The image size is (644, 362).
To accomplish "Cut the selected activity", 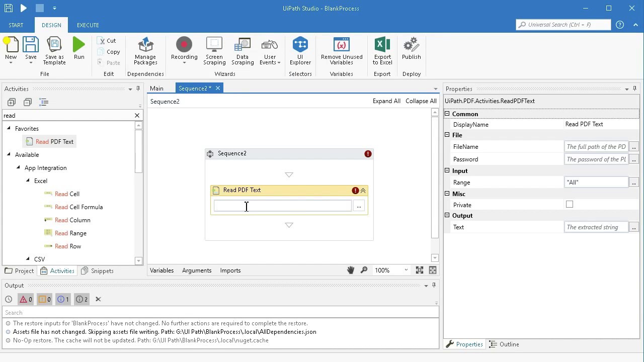I will 107,41.
